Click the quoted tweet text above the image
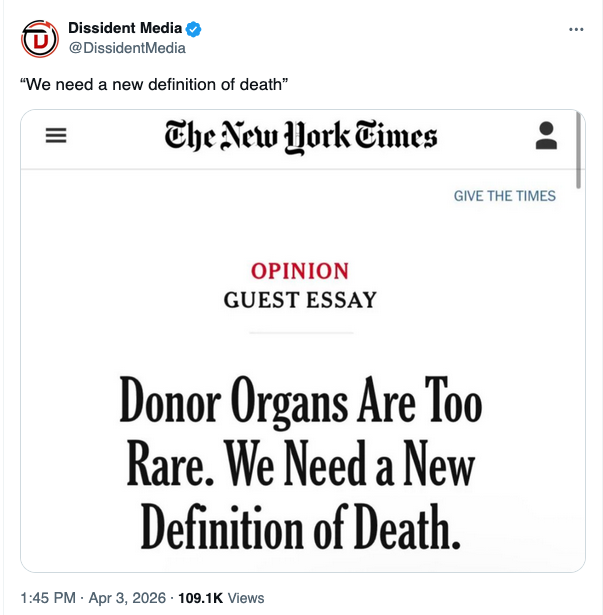Screen dimensions: 603x615 [x=155, y=84]
